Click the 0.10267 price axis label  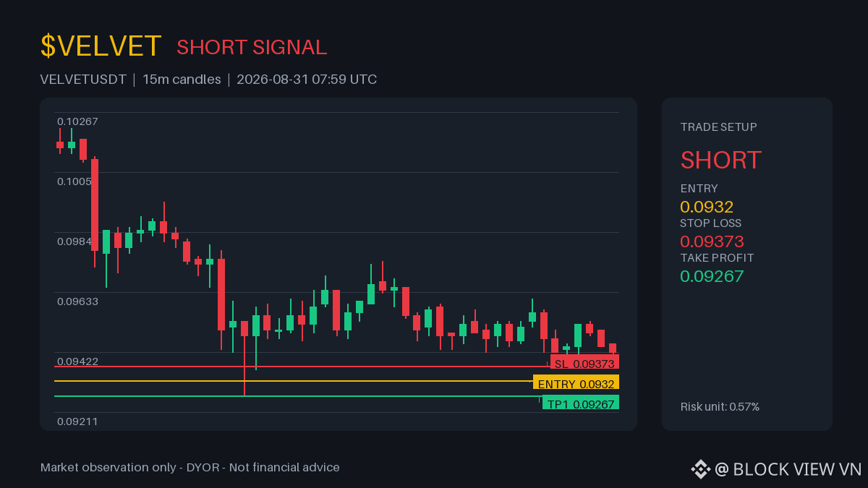pos(77,121)
